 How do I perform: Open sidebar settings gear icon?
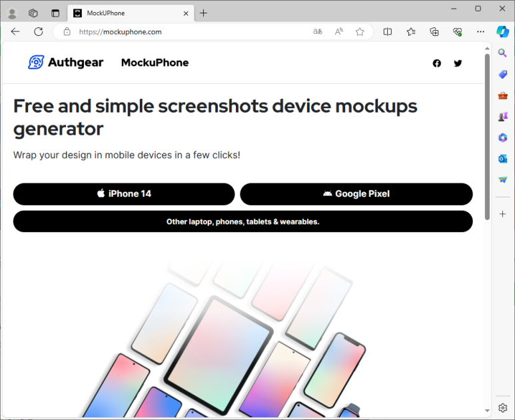coord(502,408)
